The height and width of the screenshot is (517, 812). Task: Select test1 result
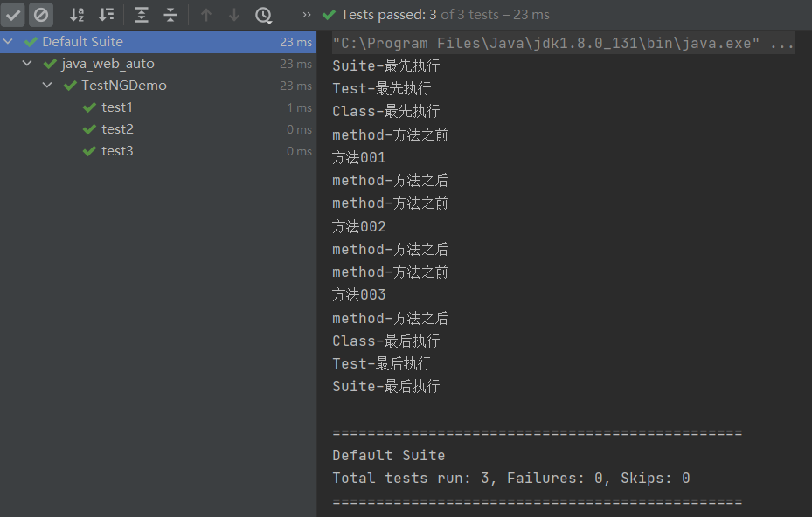pos(117,107)
